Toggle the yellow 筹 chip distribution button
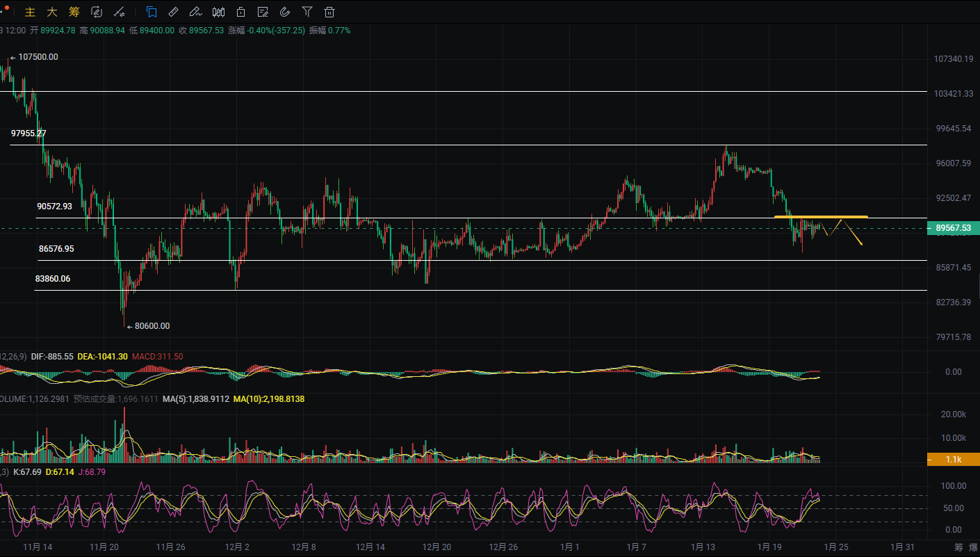This screenshot has width=980, height=557. coord(74,12)
